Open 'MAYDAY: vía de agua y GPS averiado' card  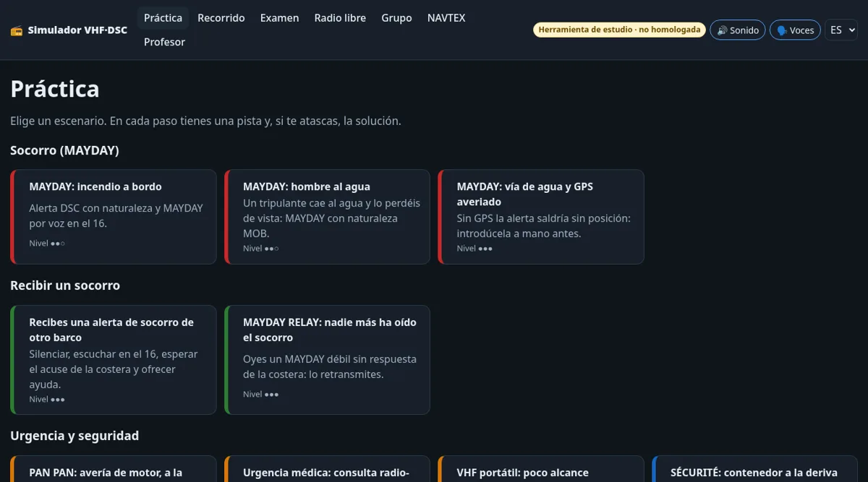pyautogui.click(x=541, y=217)
